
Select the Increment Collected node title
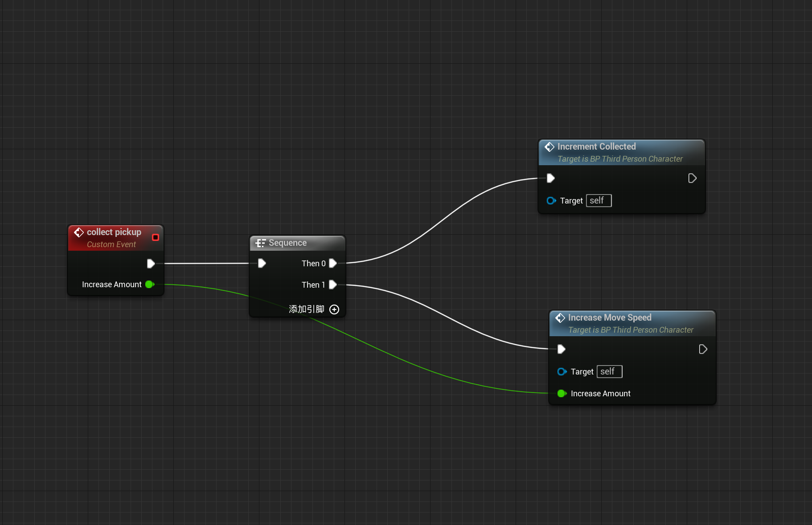click(x=596, y=147)
